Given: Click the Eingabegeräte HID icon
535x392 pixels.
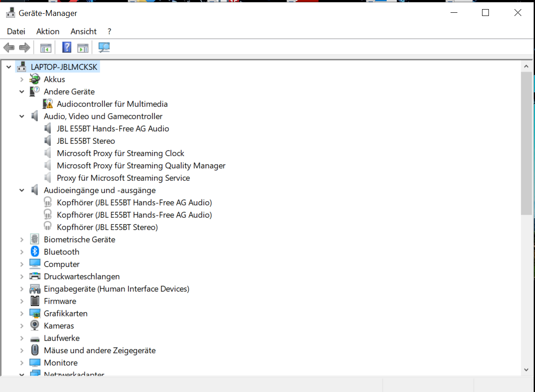Looking at the screenshot, I should [x=35, y=288].
